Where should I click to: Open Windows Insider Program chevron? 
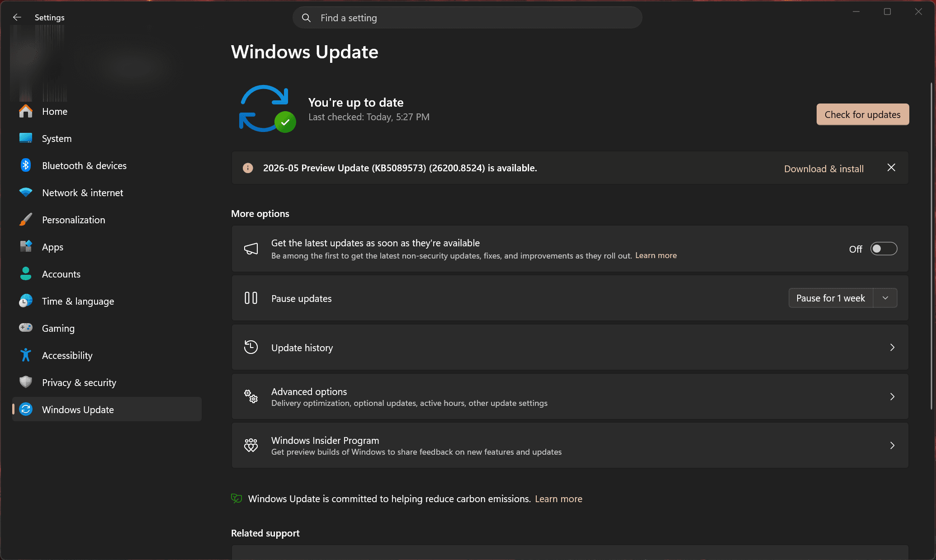[x=892, y=446]
